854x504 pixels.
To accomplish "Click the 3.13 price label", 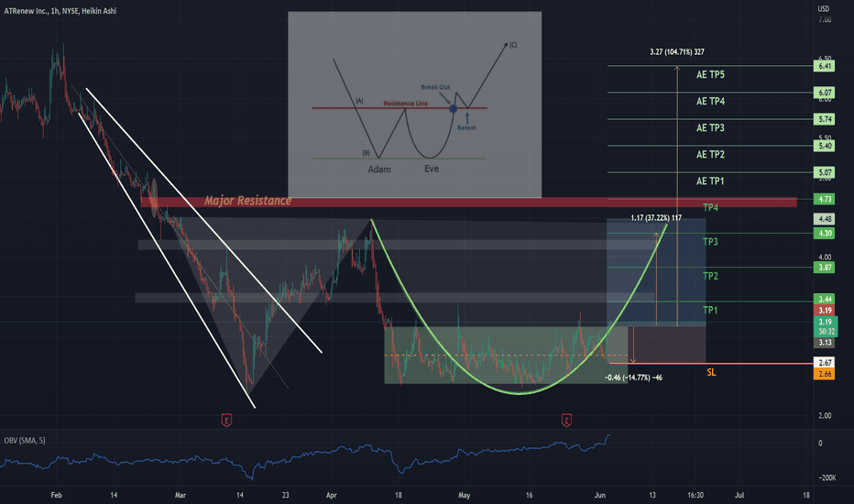I will pos(824,343).
